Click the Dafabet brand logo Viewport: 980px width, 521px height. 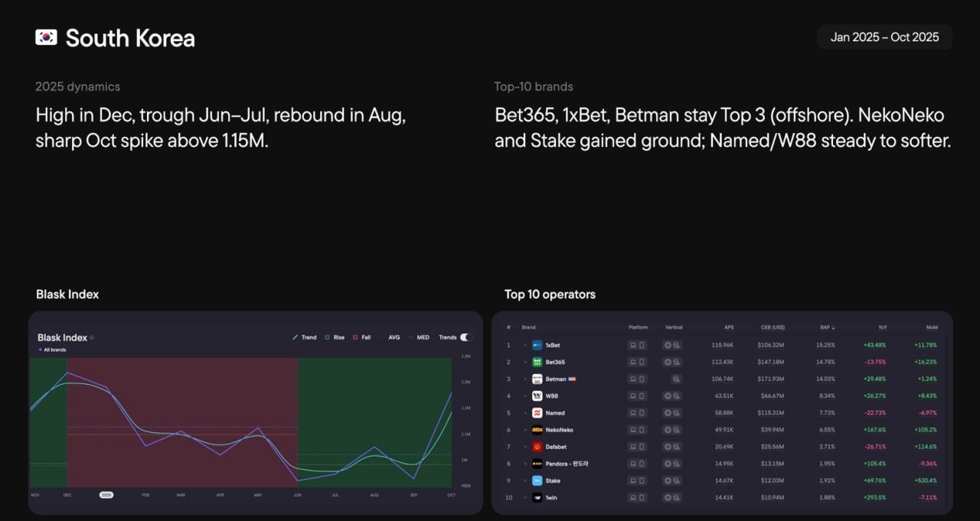point(537,447)
